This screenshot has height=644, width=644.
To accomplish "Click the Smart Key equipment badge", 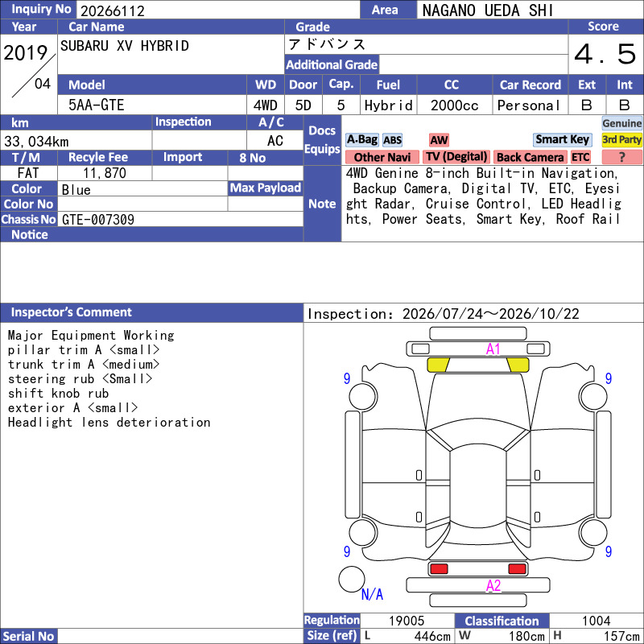I will 562,139.
